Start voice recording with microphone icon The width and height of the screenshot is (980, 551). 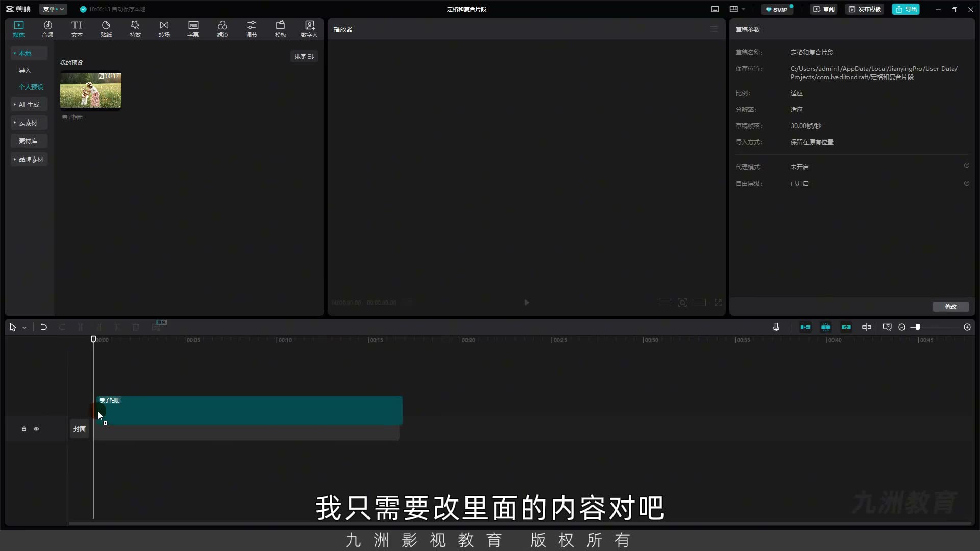pos(776,327)
